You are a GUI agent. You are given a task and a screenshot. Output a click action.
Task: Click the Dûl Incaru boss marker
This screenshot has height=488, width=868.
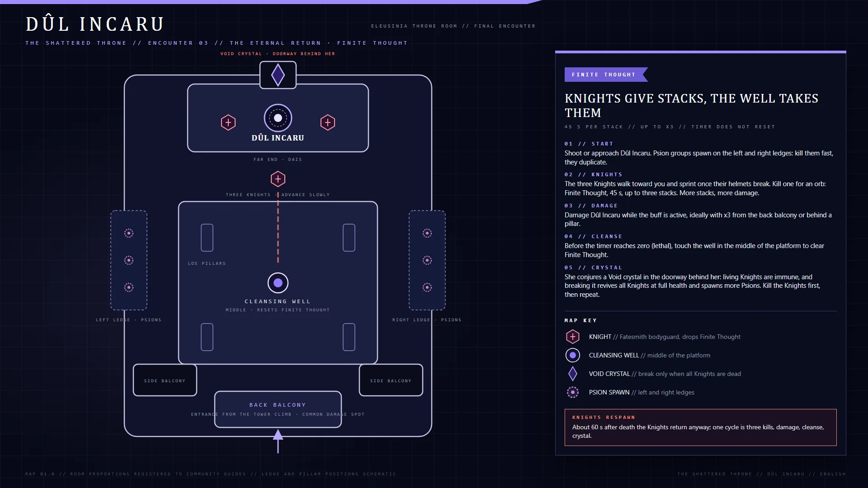278,118
